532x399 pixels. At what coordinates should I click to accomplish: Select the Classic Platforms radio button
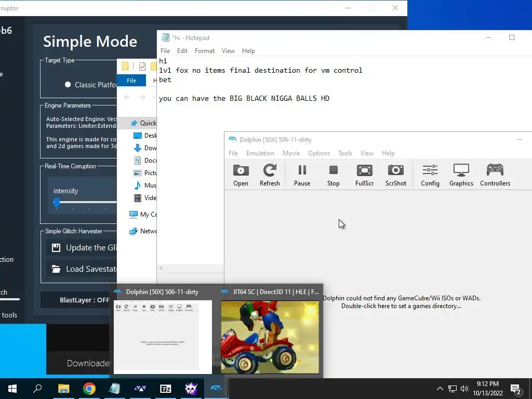68,85
